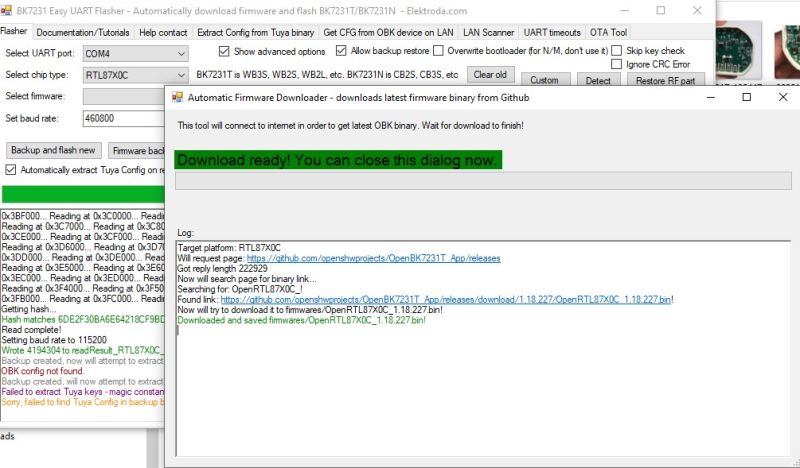Open the LAN Scanner tab
This screenshot has width=800, height=468.
click(x=488, y=33)
